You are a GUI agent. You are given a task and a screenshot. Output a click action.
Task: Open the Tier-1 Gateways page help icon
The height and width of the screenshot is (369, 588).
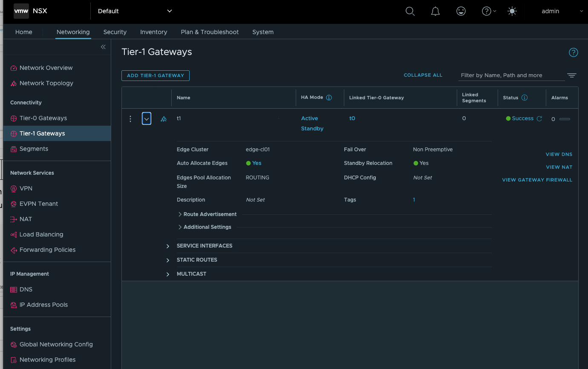[x=574, y=52]
